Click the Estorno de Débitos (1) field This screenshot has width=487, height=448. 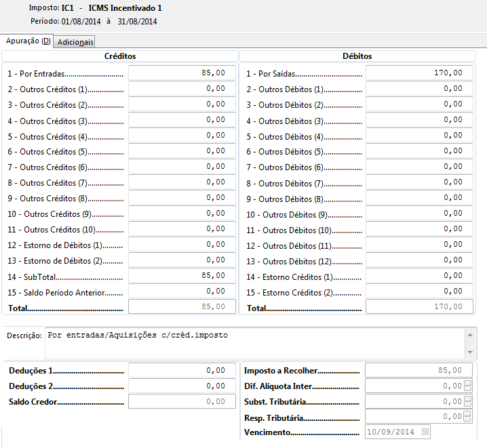click(182, 245)
